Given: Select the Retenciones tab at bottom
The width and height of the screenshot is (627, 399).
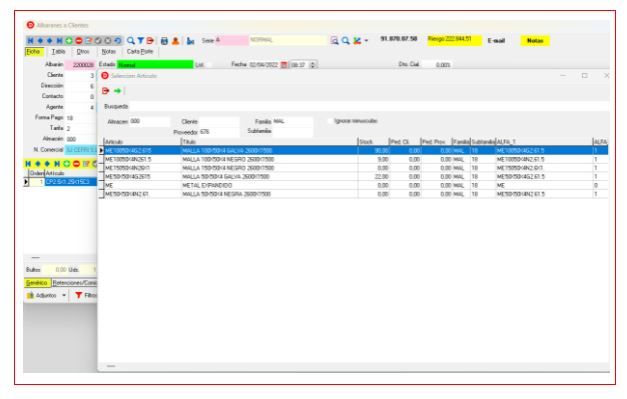Looking at the screenshot, I should (75, 283).
